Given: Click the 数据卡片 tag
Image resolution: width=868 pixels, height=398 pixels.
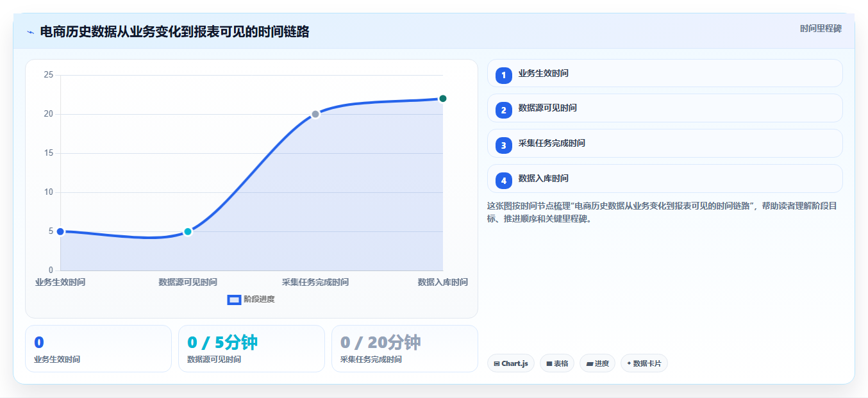Looking at the screenshot, I should click(644, 363).
